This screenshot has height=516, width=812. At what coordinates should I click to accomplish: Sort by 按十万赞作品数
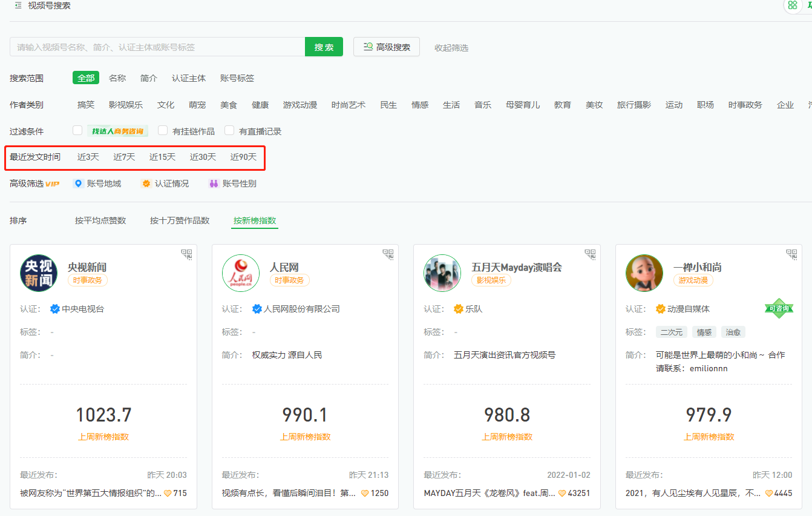[x=180, y=220]
